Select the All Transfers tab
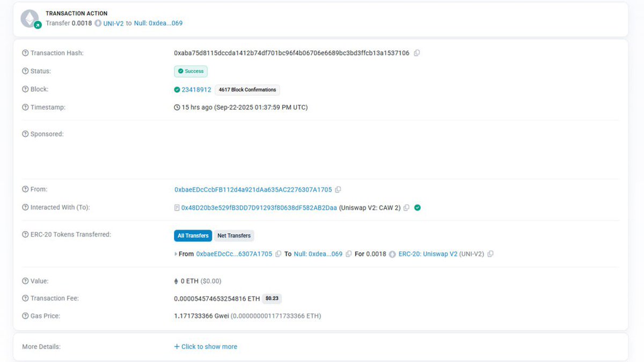This screenshot has width=644, height=362. point(193,235)
